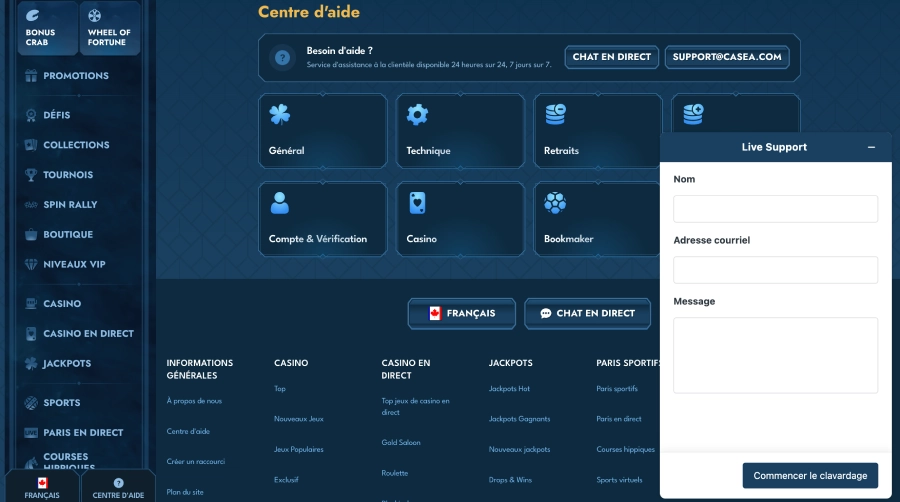This screenshot has width=900, height=502.
Task: Click the Paris en direct live icon
Action: click(x=31, y=433)
